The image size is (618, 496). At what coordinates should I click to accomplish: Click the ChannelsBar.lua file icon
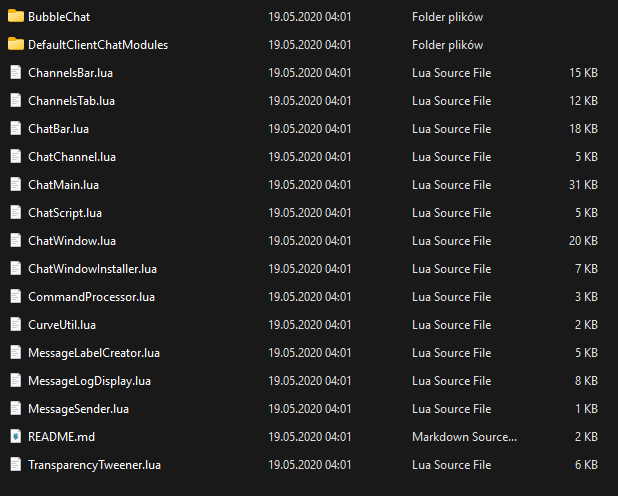tap(15, 73)
